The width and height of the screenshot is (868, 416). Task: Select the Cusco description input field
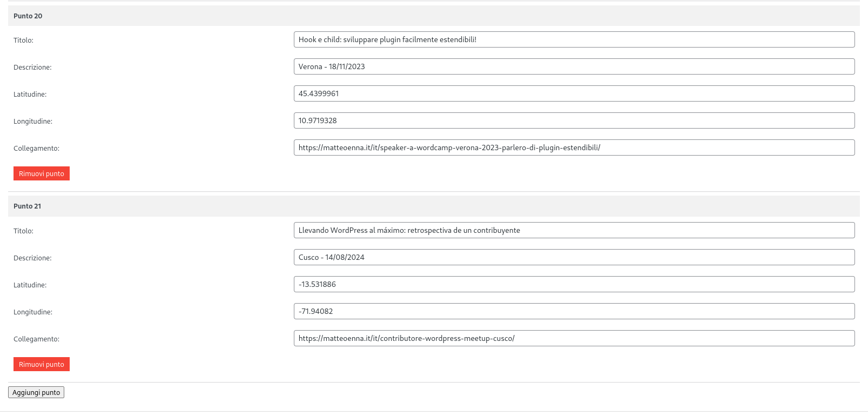tap(574, 257)
